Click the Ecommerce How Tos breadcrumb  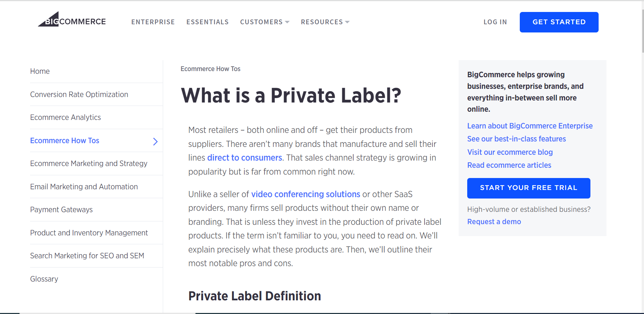pyautogui.click(x=210, y=69)
